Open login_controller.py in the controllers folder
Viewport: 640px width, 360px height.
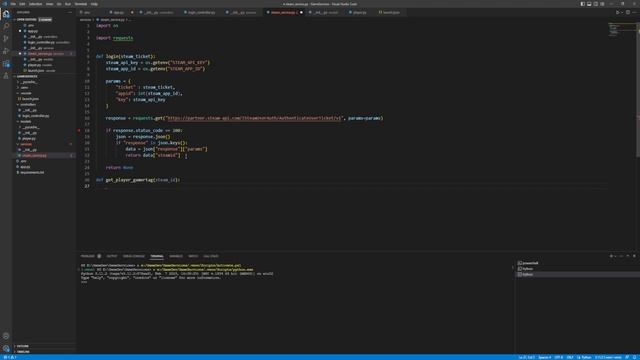pyautogui.click(x=36, y=116)
